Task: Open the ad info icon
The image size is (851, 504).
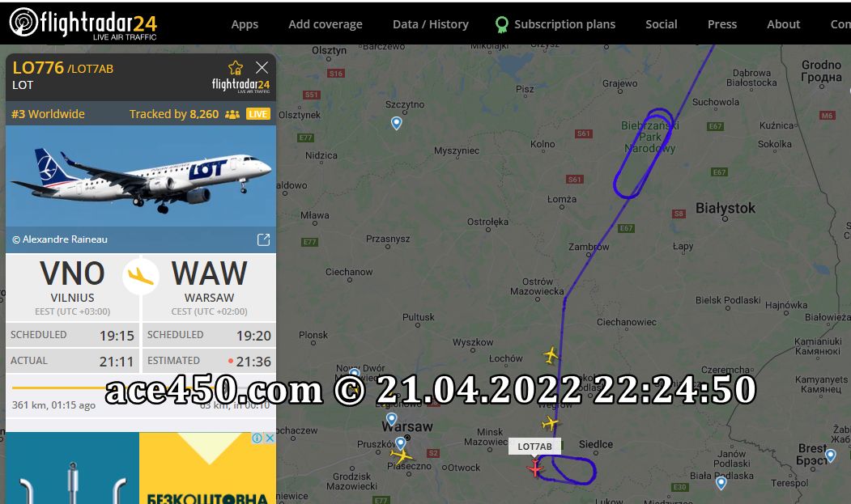Action: pyautogui.click(x=257, y=438)
